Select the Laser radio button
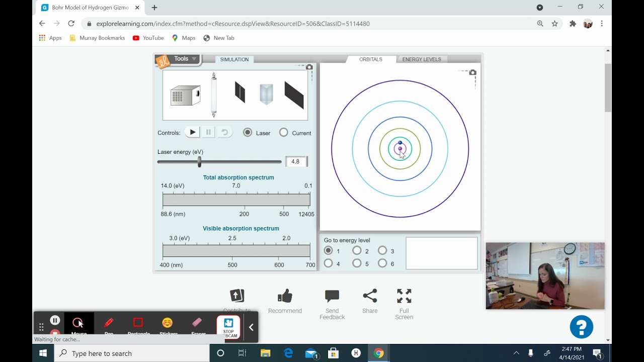The width and height of the screenshot is (644, 362). (248, 132)
